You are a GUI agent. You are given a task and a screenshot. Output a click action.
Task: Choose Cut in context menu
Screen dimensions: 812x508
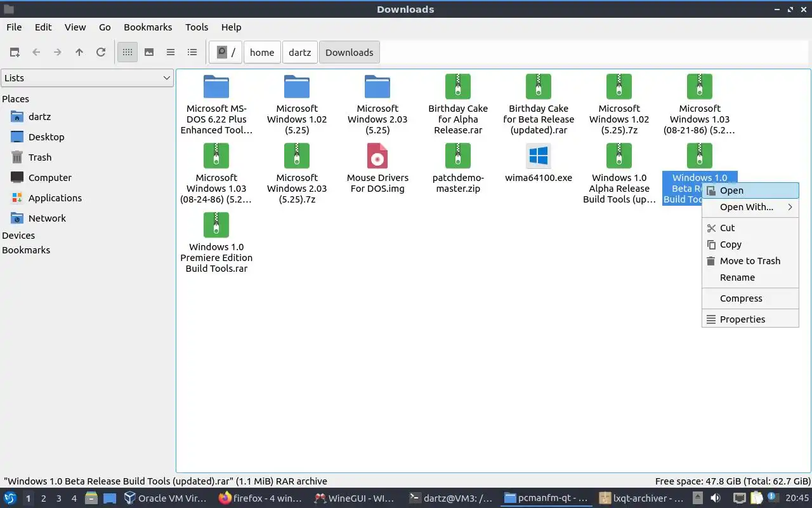750,228
